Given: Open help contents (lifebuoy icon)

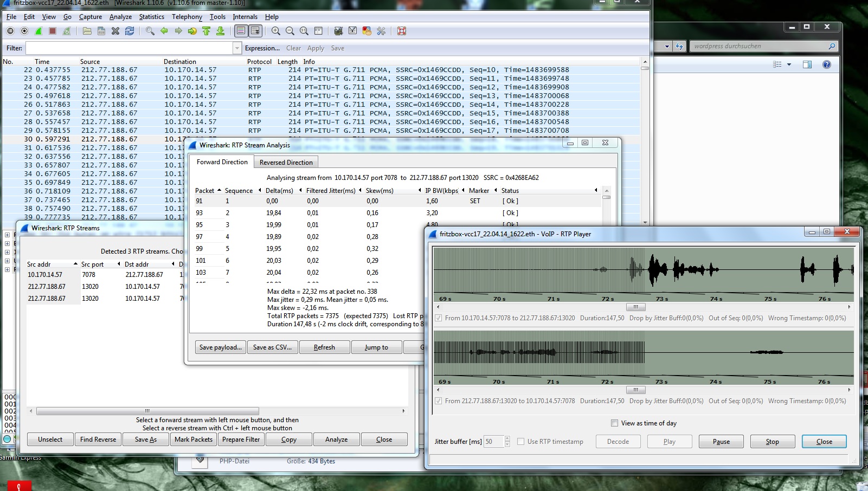Looking at the screenshot, I should point(402,31).
